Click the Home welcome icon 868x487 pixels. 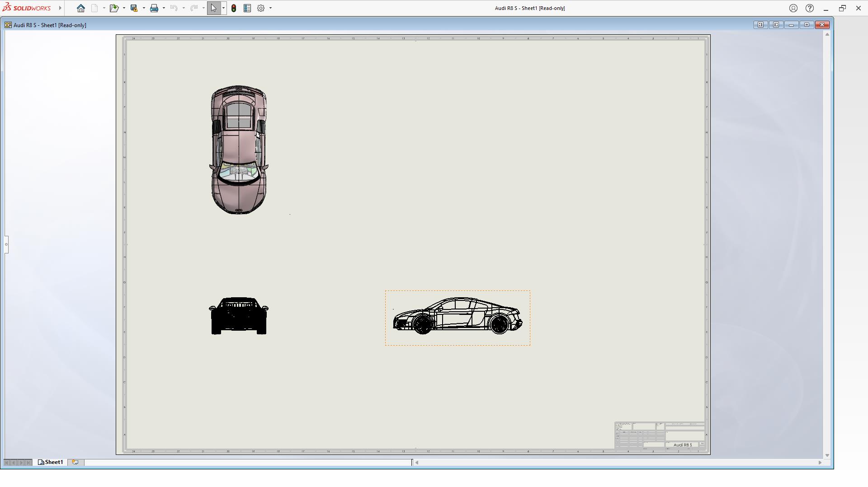(x=81, y=8)
